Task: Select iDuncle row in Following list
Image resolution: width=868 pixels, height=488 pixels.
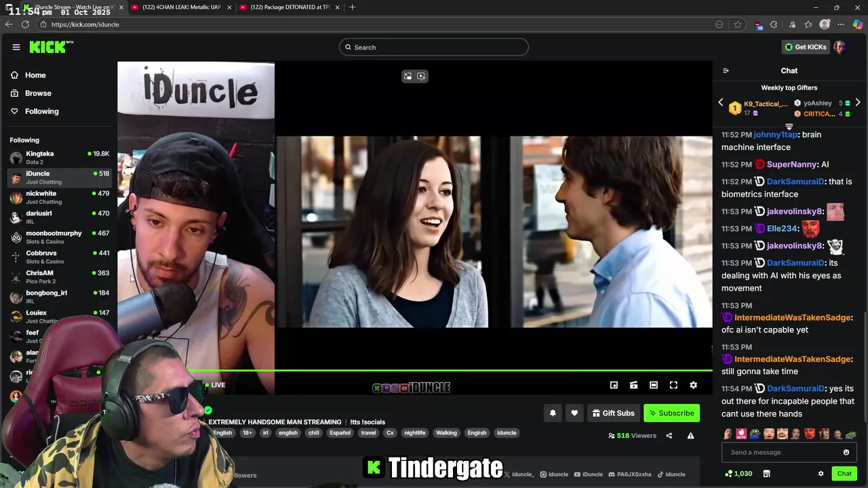Action: coord(60,178)
